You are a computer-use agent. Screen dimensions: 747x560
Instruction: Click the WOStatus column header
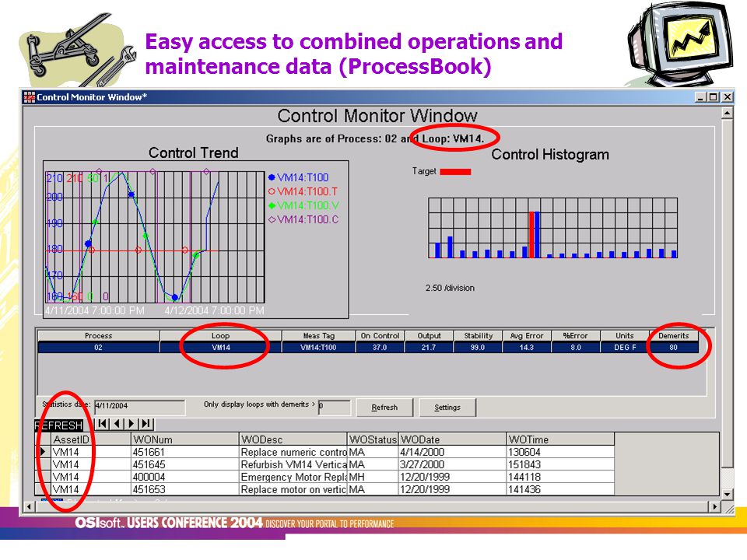pos(373,439)
